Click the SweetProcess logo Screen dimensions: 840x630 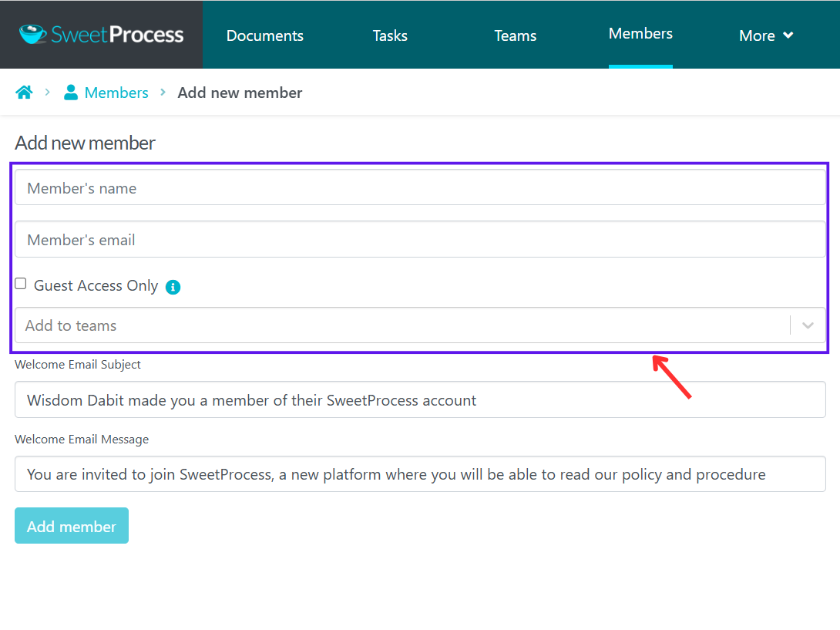101,35
